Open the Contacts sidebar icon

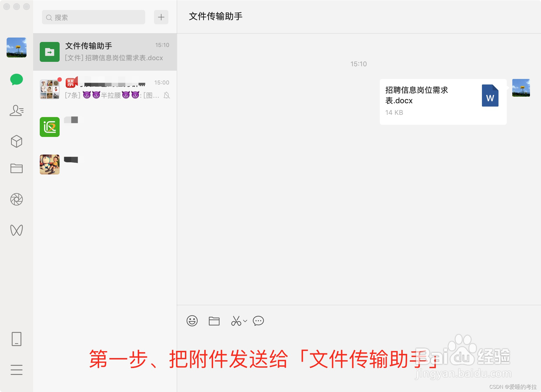tap(17, 110)
